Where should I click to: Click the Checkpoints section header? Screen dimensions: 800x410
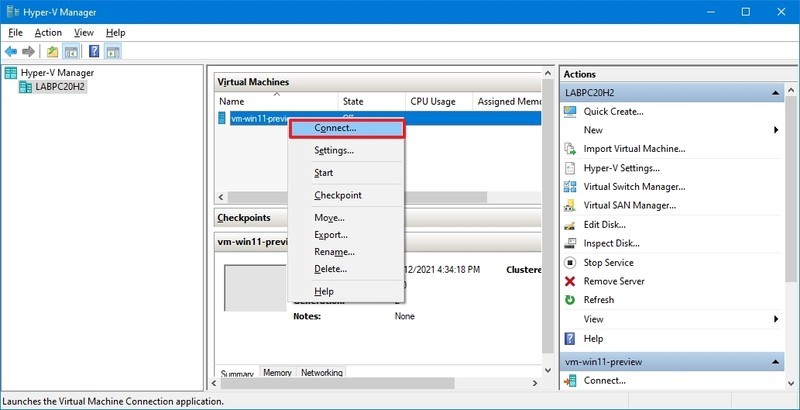pyautogui.click(x=378, y=218)
